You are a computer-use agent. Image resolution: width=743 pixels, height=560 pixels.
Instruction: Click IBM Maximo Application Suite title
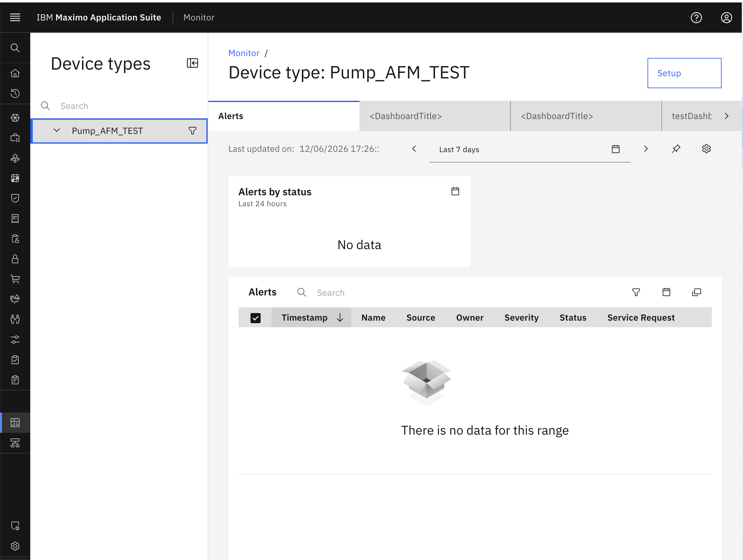(x=99, y=17)
